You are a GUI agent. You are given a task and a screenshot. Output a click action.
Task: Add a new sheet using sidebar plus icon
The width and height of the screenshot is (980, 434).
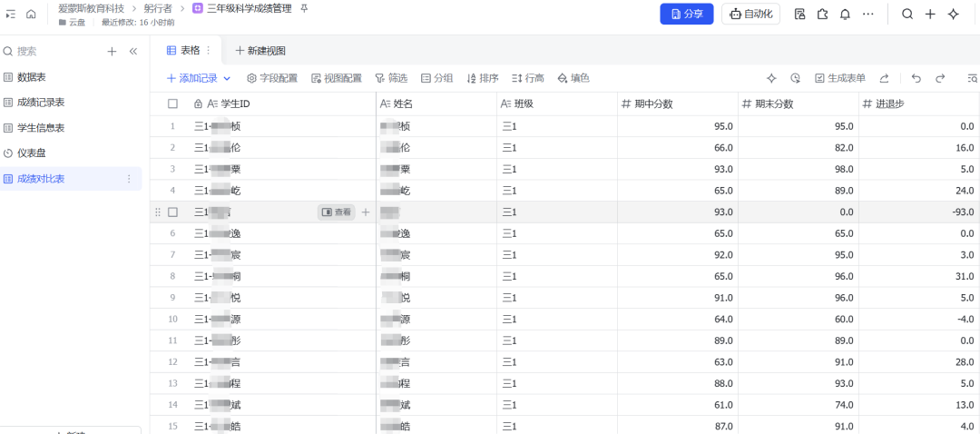(x=112, y=51)
